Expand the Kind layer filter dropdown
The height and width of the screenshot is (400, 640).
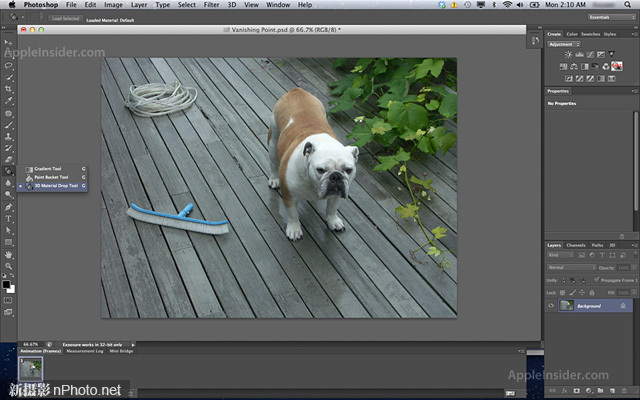(x=560, y=256)
